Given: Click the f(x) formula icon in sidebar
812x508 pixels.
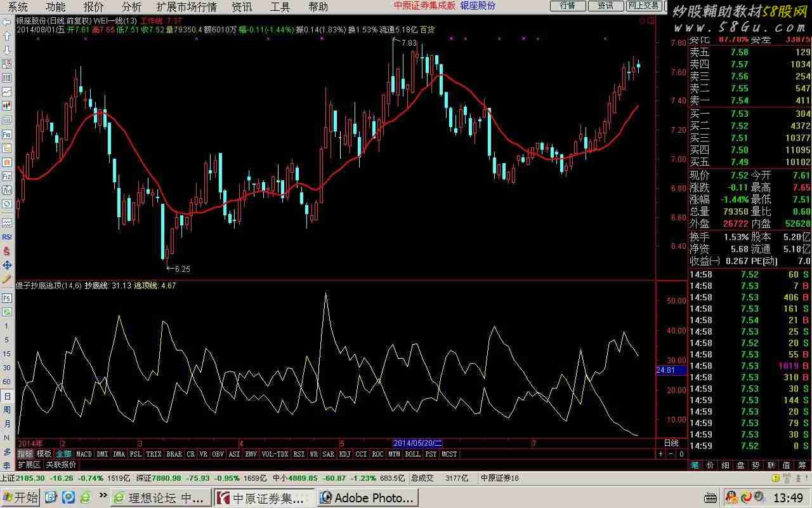Looking at the screenshot, I should tap(7, 190).
